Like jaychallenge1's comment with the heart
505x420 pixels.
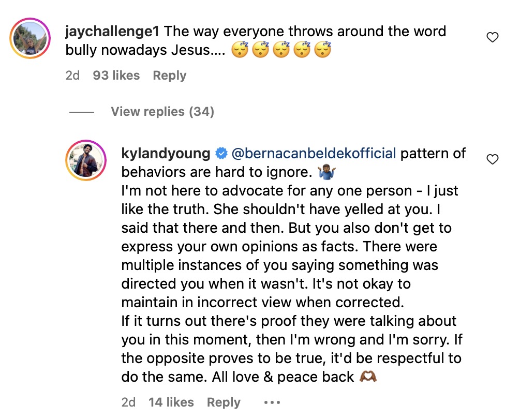[493, 37]
